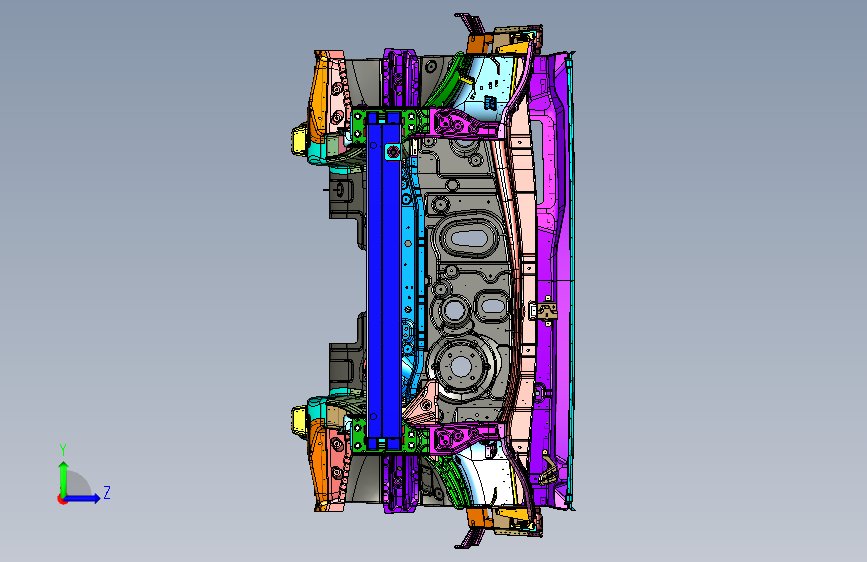
Task: Select the large blue vertical cross beam
Action: (384, 280)
